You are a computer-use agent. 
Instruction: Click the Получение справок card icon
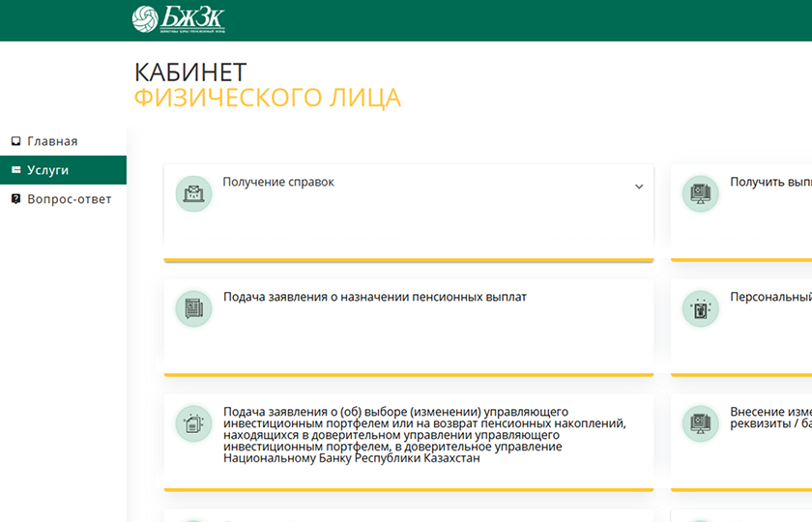(x=193, y=193)
